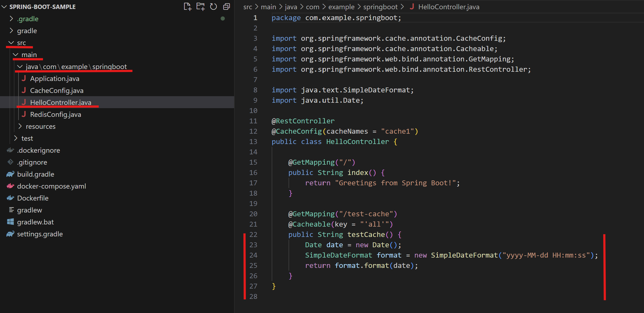Collapse all folders in explorer
Image resolution: width=644 pixels, height=313 pixels.
click(x=227, y=7)
